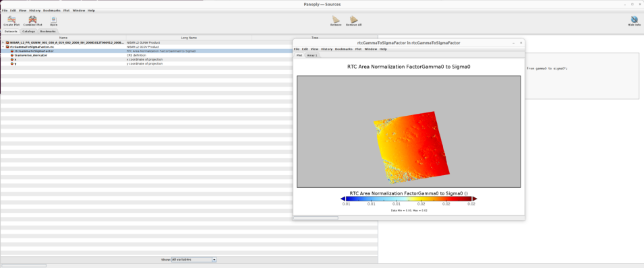The image size is (644, 268).
Task: Click the plot title above the map
Action: [409, 67]
